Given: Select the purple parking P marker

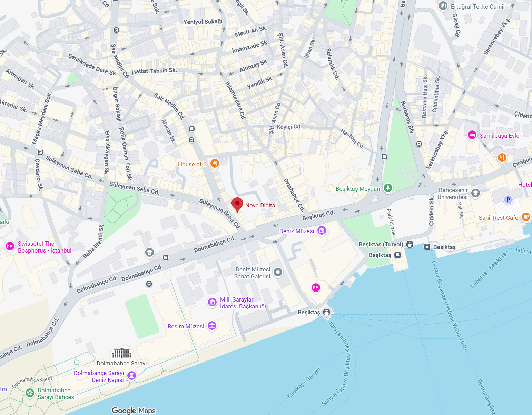Looking at the screenshot, I should click(508, 199).
